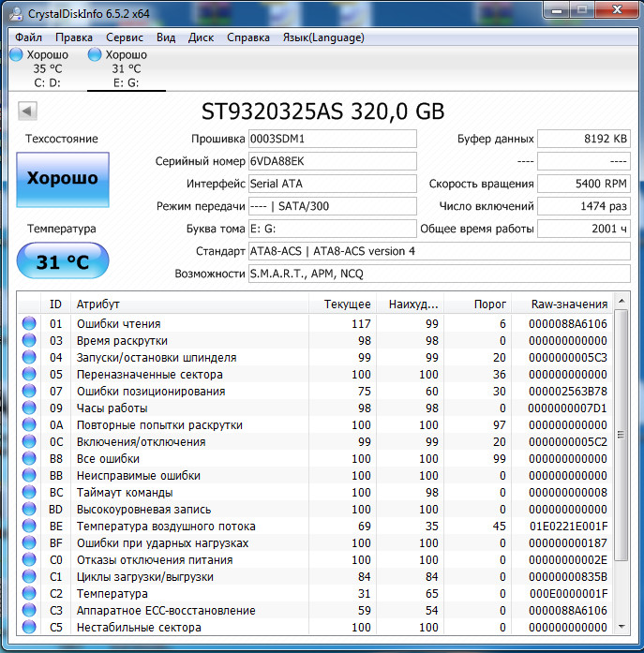644x653 pixels.
Task: Open the Вид menu
Action: pyautogui.click(x=166, y=37)
